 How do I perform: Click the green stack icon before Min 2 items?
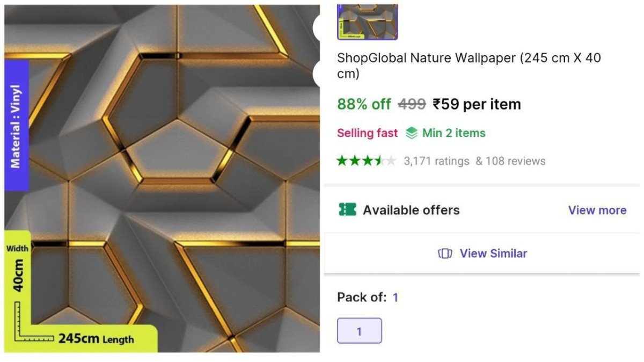tap(411, 133)
